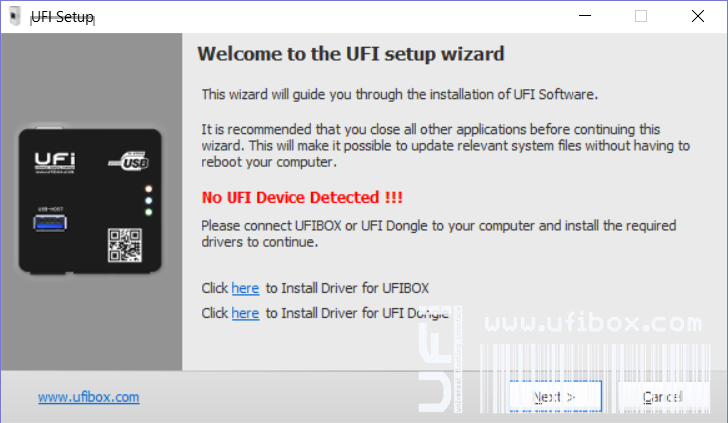Maximize the UFI Setup window
This screenshot has height=423, width=728.
[x=641, y=16]
